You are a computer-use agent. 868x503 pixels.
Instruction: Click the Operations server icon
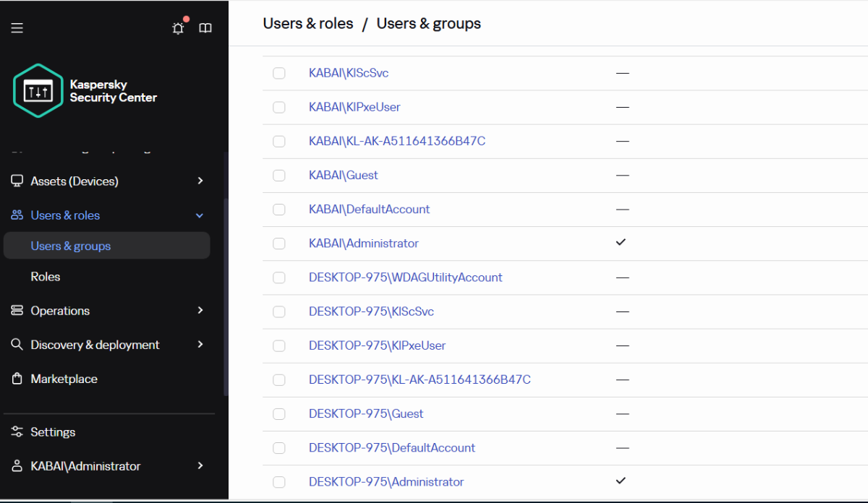coord(17,311)
